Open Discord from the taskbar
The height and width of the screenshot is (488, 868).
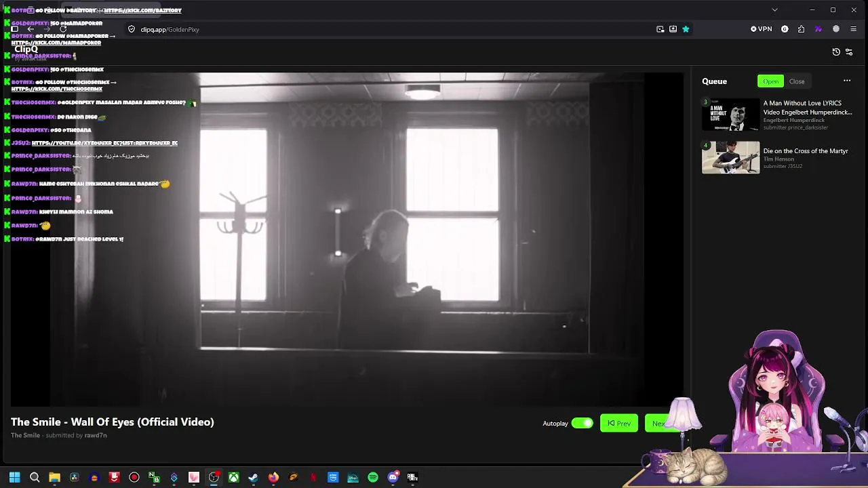click(393, 477)
